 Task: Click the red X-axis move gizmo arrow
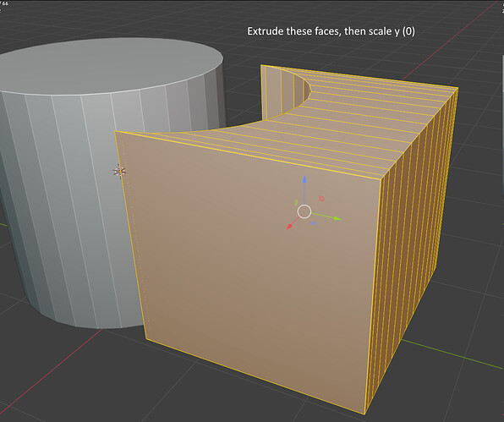tap(289, 227)
